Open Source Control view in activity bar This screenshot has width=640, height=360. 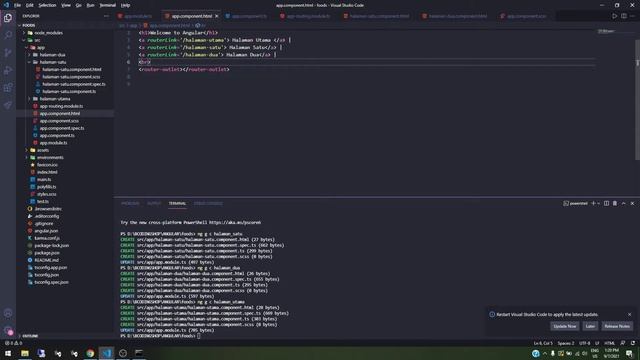tap(8, 53)
